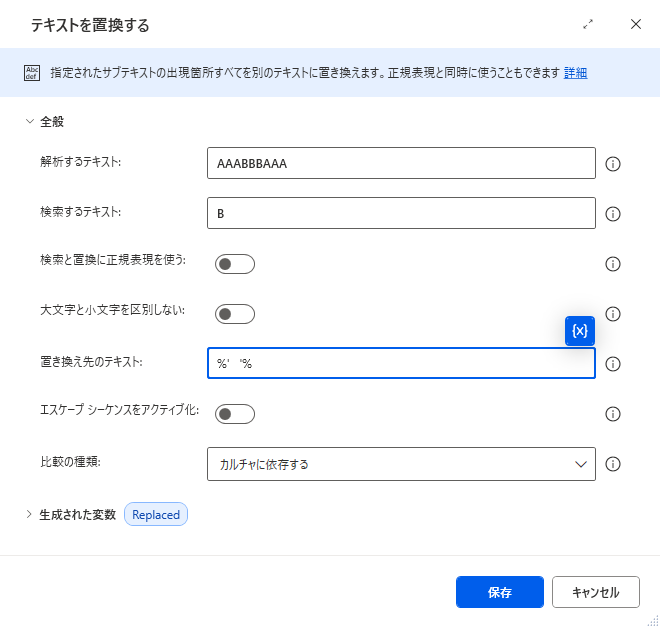Open variable picker {x} button
This screenshot has height=628, width=660.
tap(580, 331)
